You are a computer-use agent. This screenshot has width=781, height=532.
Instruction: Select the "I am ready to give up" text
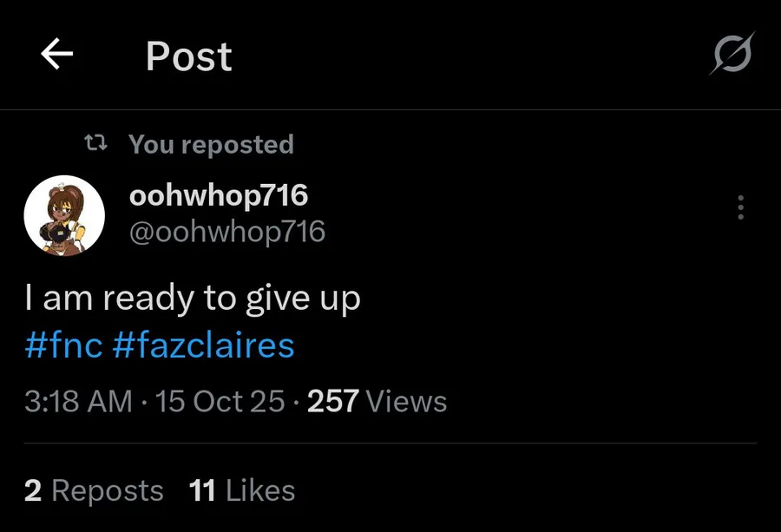pyautogui.click(x=192, y=299)
